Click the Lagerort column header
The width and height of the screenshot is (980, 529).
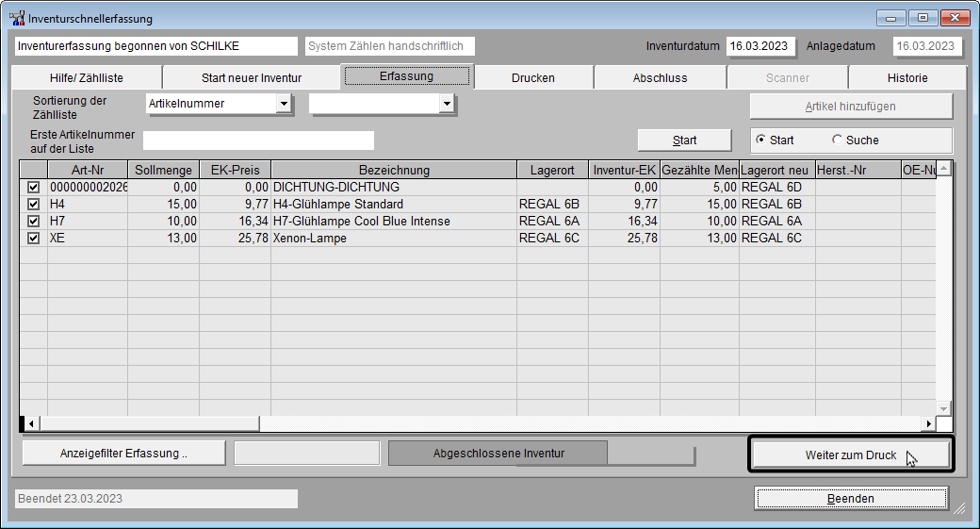[552, 170]
